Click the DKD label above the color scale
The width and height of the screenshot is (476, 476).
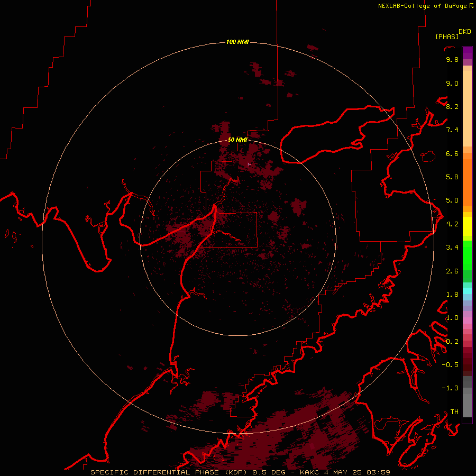click(x=465, y=32)
